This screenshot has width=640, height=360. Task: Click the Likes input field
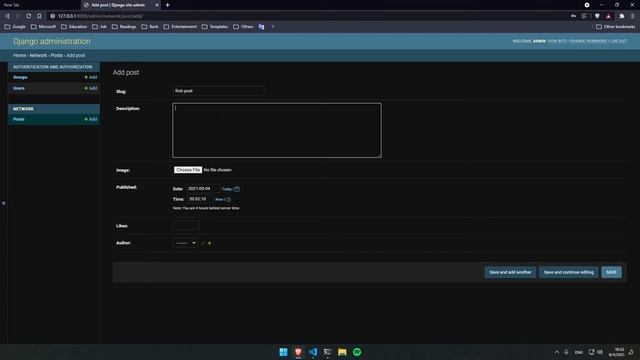(x=186, y=226)
